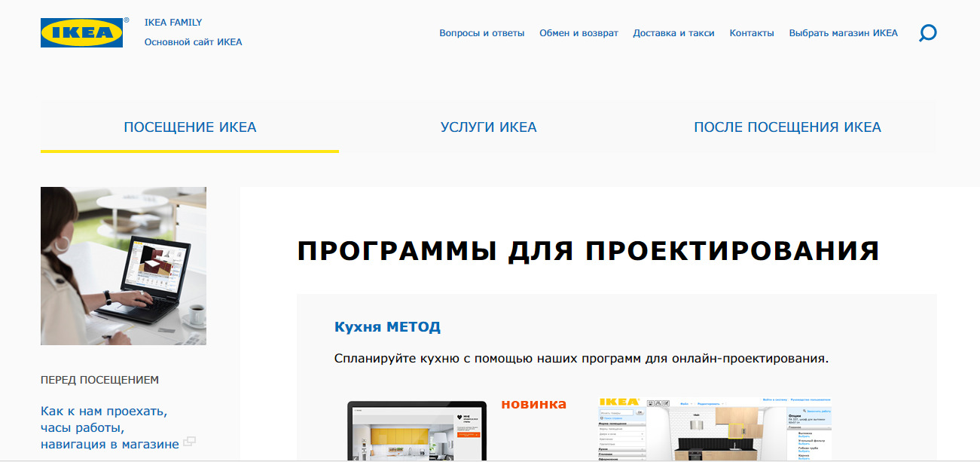Viewport: 980px width, 462px height.
Task: Click the orange новинка label
Action: click(533, 404)
